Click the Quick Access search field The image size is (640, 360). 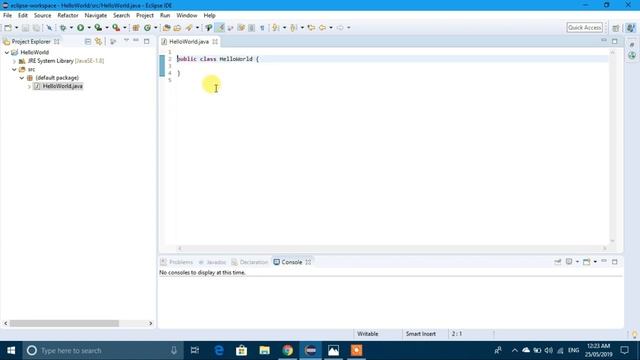pos(584,28)
